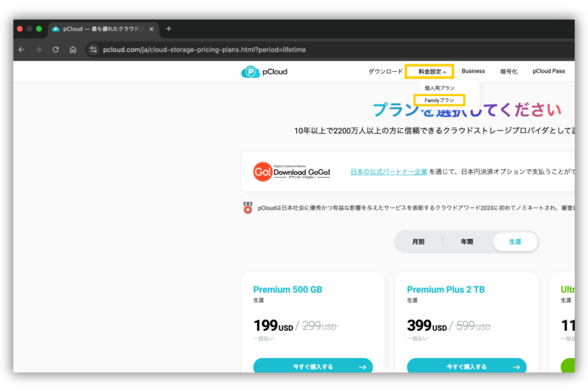
Task: Select the 生涯 billing period
Action: pyautogui.click(x=515, y=242)
